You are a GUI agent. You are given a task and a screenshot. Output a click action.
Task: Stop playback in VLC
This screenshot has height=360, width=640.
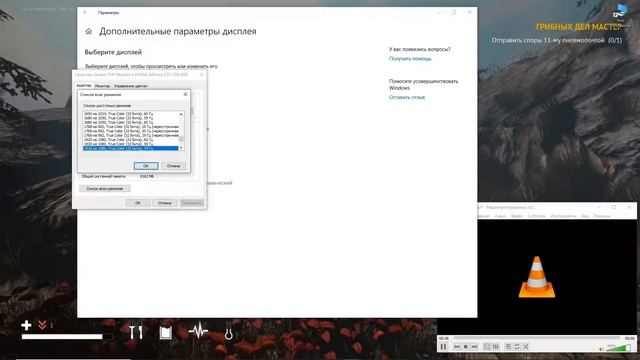466,347
